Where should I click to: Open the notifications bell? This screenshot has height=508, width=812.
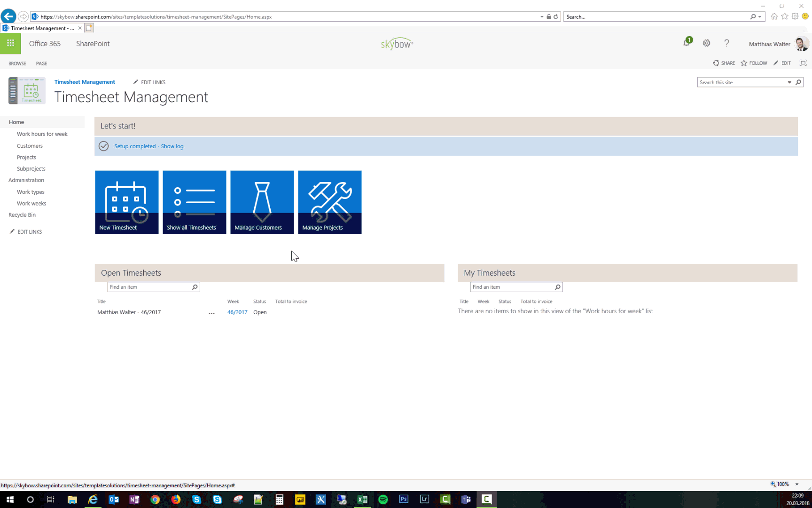click(687, 43)
